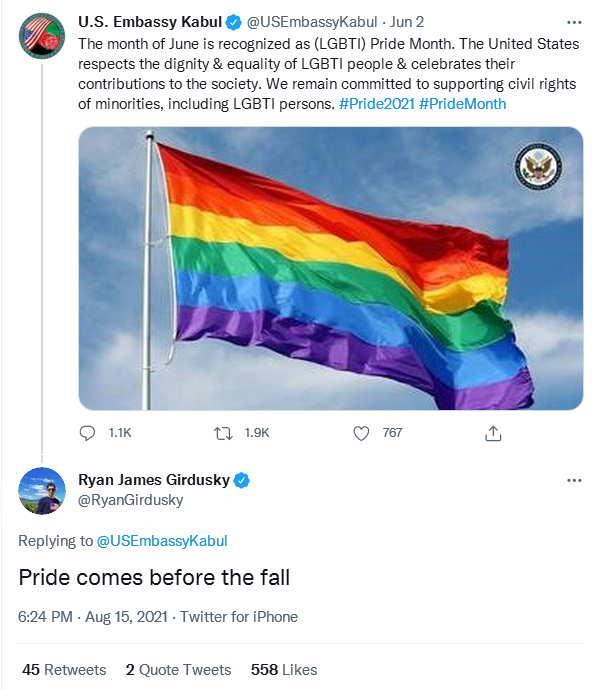View the 2 Quote Tweets list
600x690 pixels.
(x=178, y=670)
